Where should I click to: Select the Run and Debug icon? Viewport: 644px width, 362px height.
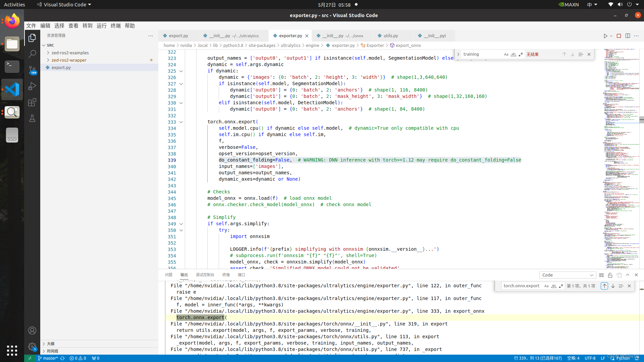(32, 86)
